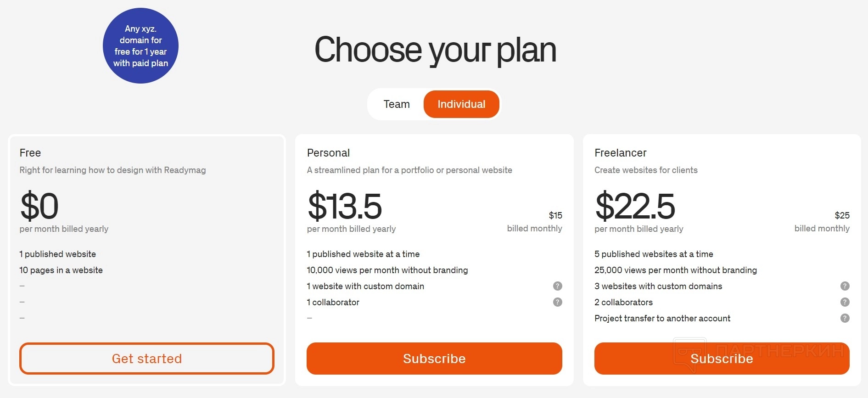
Task: Click help icon for Freelancer custom domains
Action: point(845,286)
